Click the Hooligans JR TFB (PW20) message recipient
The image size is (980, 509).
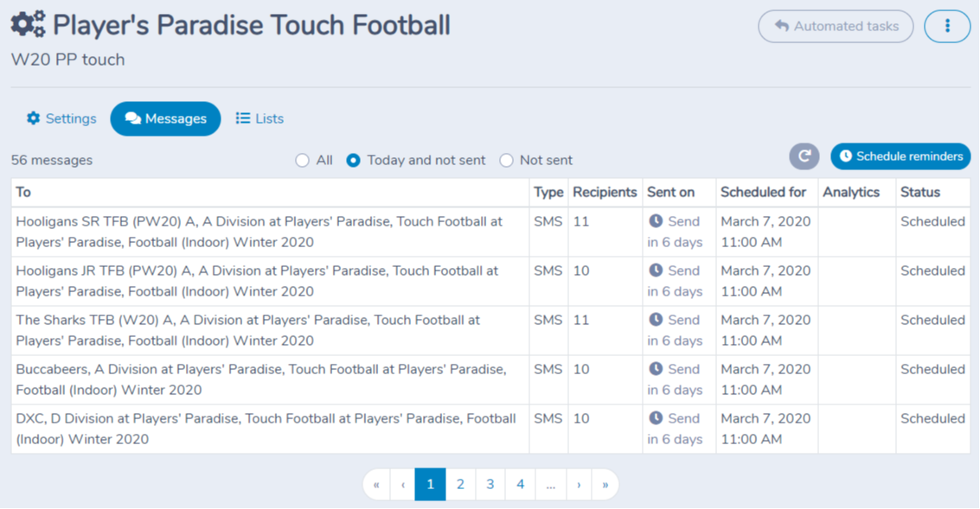[x=257, y=281]
